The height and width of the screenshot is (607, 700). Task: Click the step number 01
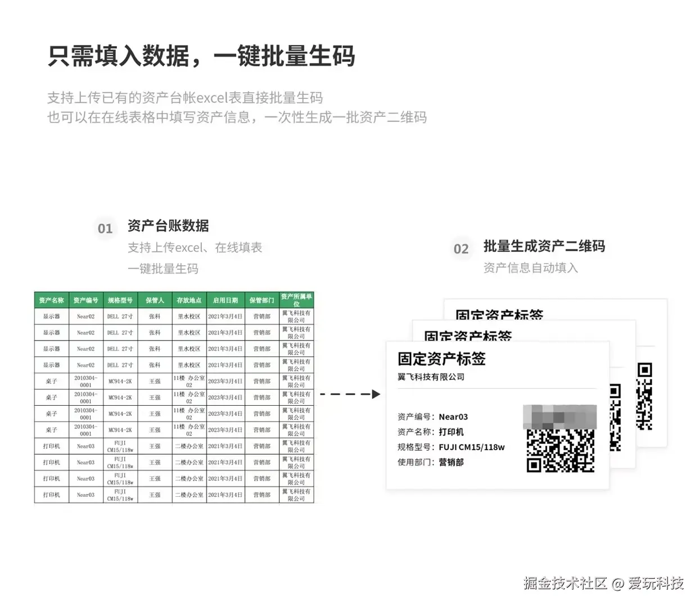pyautogui.click(x=105, y=229)
